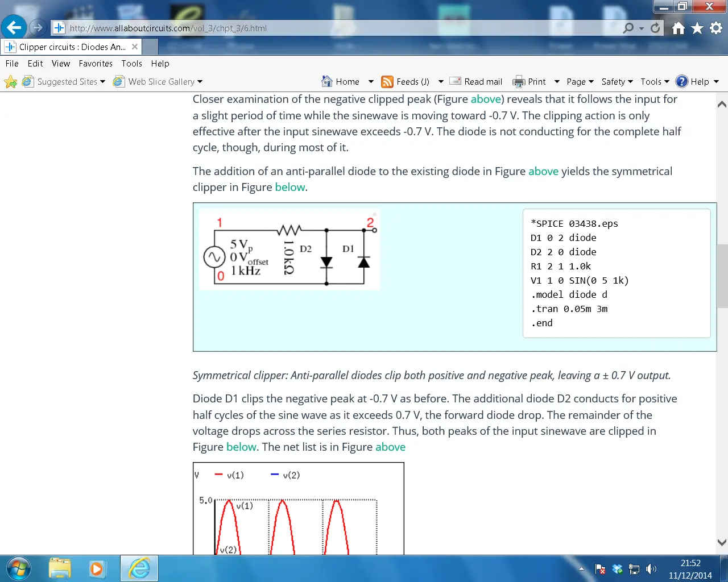This screenshot has height=582, width=728.
Task: Click the volume speaker tray icon
Action: (651, 569)
